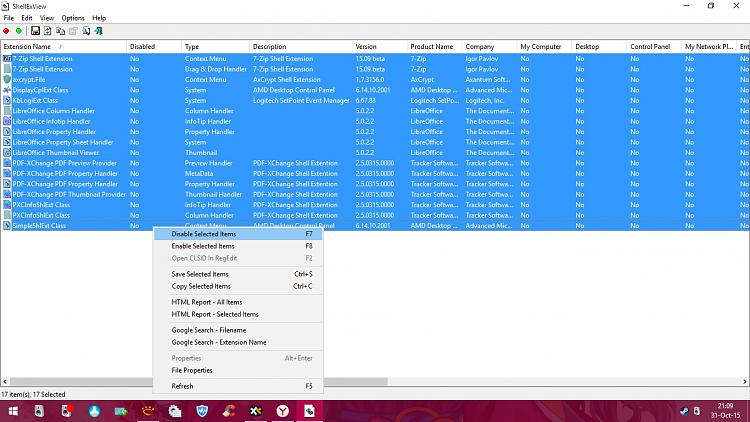Click the green Enable Selected Items toolbar icon
Screen dimensions: 750x422
19,31
